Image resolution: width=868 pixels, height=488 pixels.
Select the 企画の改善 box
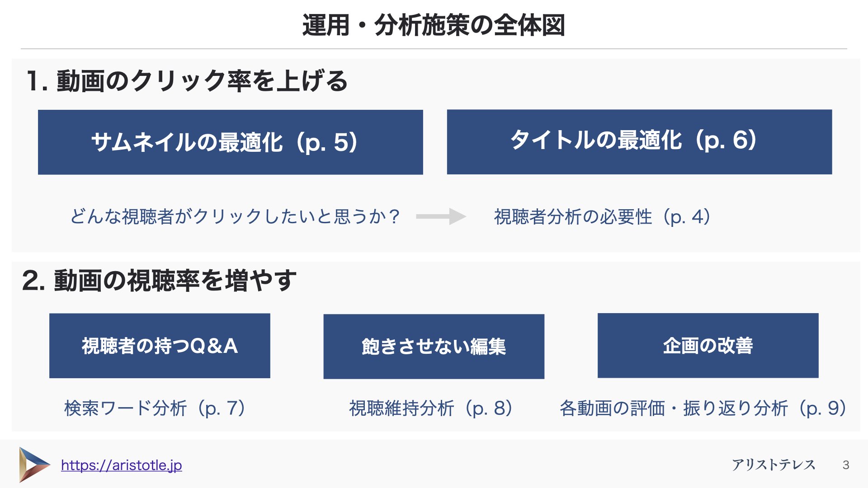pyautogui.click(x=708, y=345)
